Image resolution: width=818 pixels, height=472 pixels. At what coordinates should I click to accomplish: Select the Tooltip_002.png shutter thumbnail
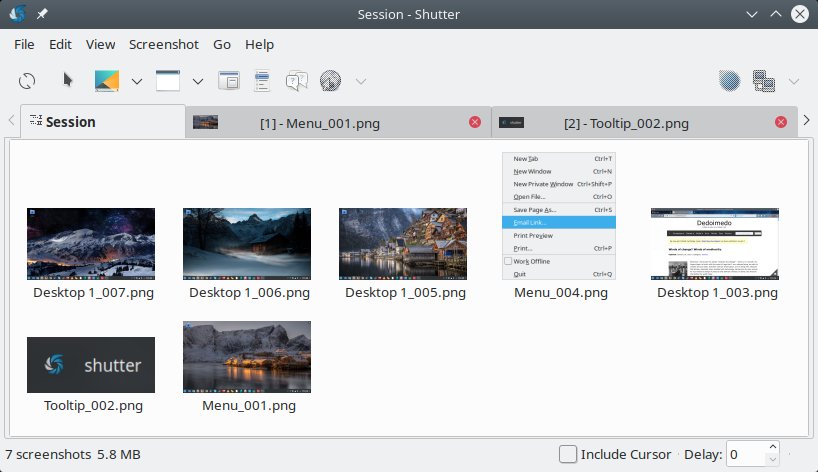click(x=91, y=365)
